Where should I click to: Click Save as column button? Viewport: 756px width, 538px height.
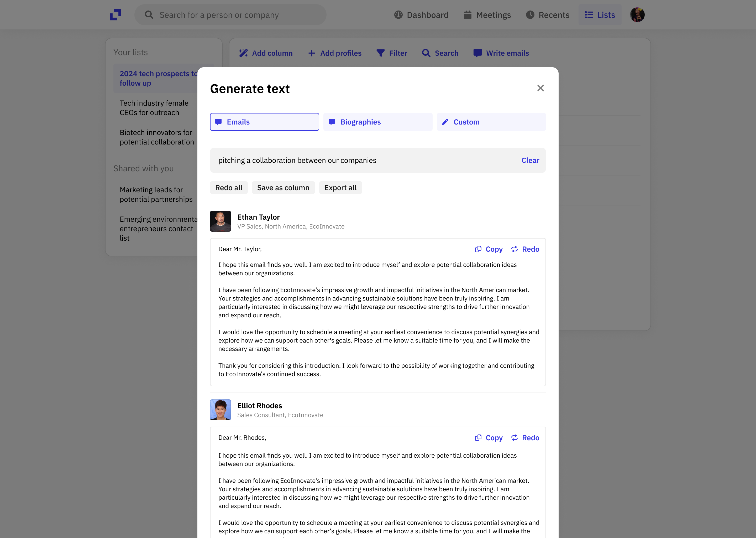pyautogui.click(x=283, y=188)
